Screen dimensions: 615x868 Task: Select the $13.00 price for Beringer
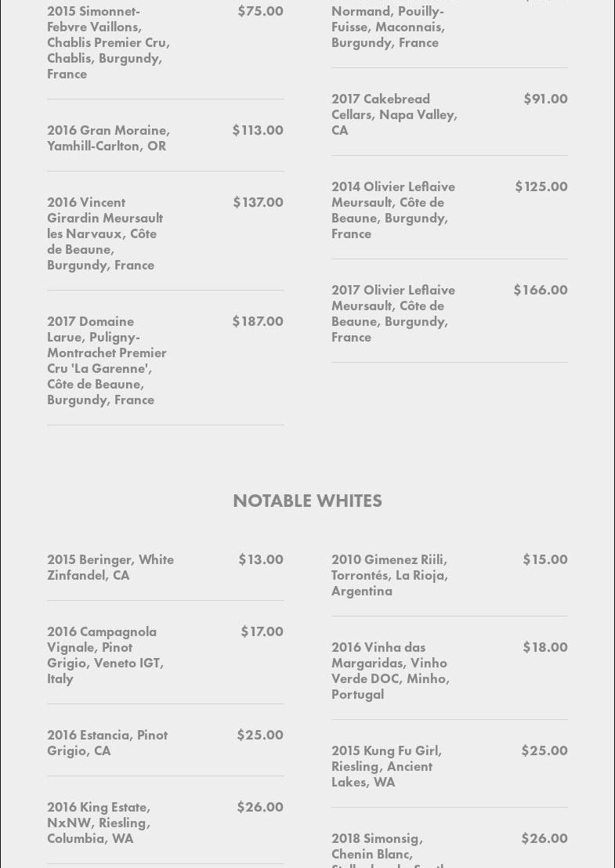261,559
